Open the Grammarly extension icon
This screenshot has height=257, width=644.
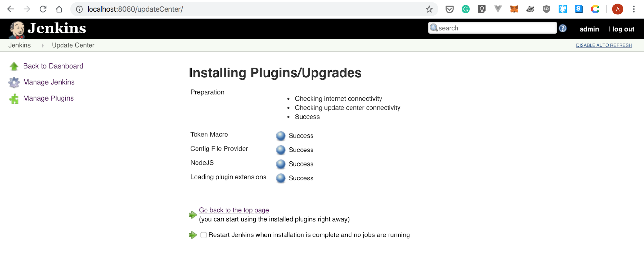click(466, 9)
